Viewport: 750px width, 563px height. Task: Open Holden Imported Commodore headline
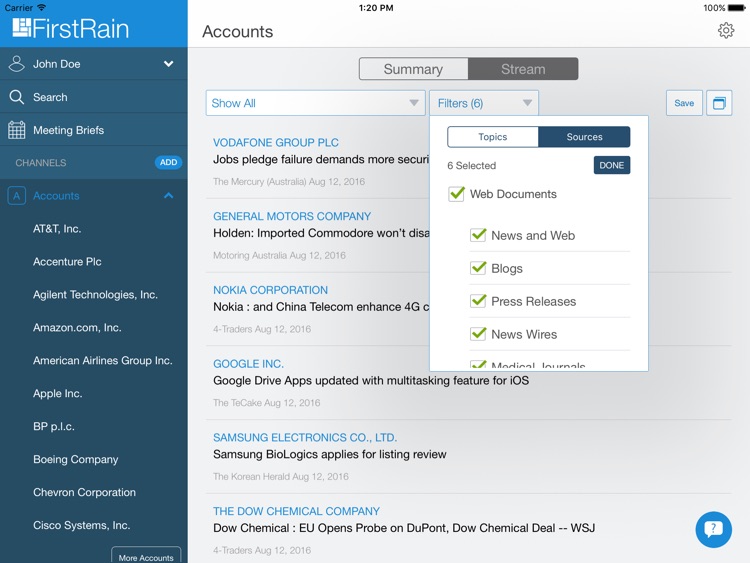tap(321, 233)
